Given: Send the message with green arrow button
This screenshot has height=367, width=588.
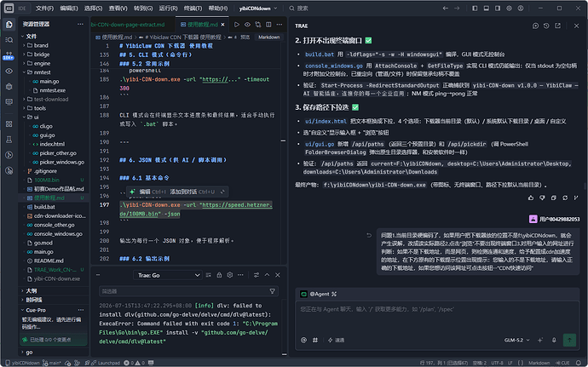Looking at the screenshot, I should [x=569, y=340].
